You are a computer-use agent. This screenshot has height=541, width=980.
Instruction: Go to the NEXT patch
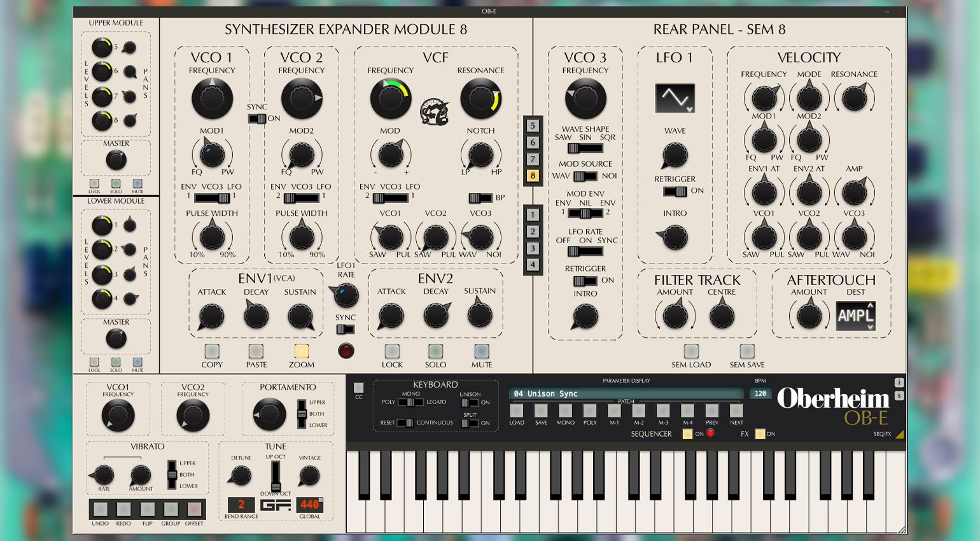click(736, 411)
